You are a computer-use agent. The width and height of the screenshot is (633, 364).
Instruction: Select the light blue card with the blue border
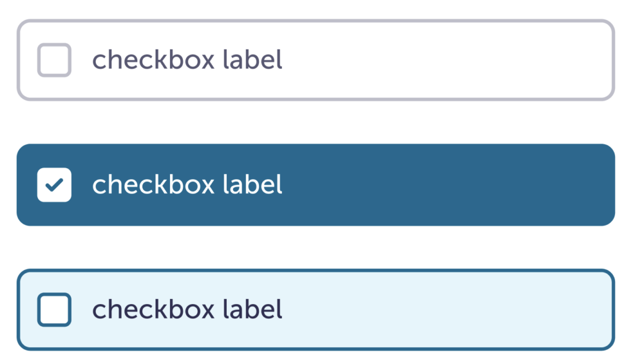point(433,310)
